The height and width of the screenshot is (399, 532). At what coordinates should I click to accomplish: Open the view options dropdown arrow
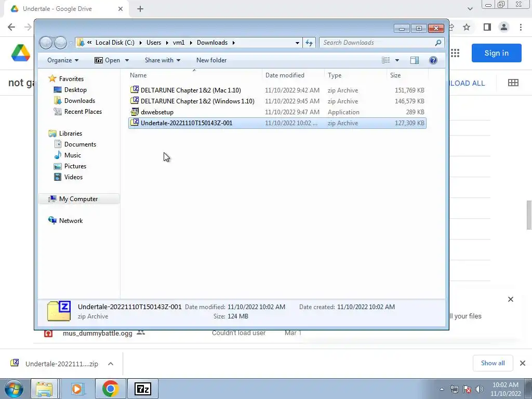click(x=397, y=60)
